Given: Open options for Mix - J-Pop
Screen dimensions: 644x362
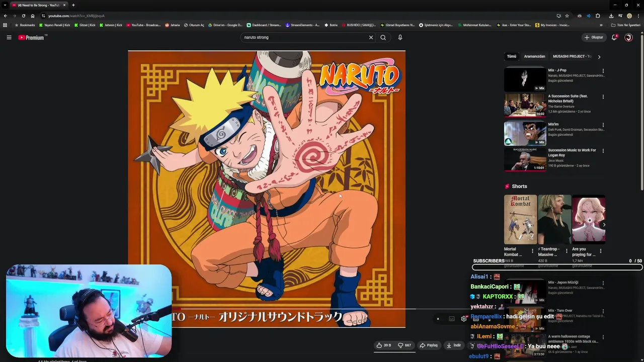Looking at the screenshot, I should pyautogui.click(x=603, y=71).
